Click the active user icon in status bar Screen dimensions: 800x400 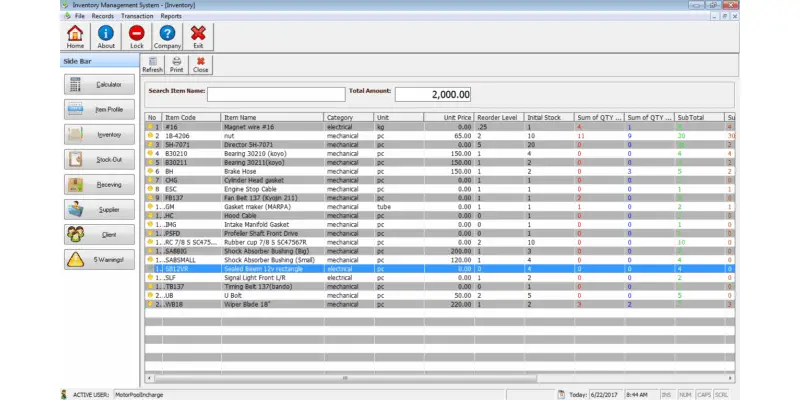point(64,394)
